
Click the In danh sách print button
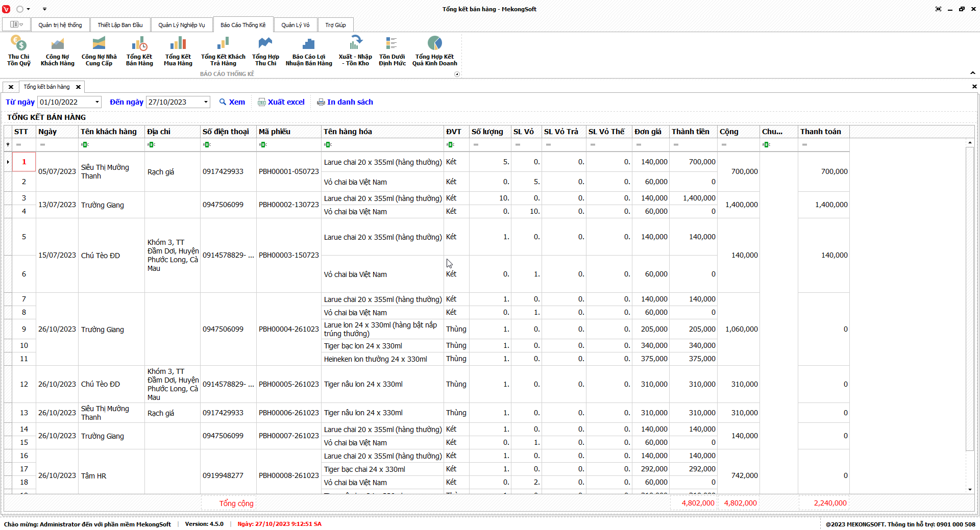point(345,102)
